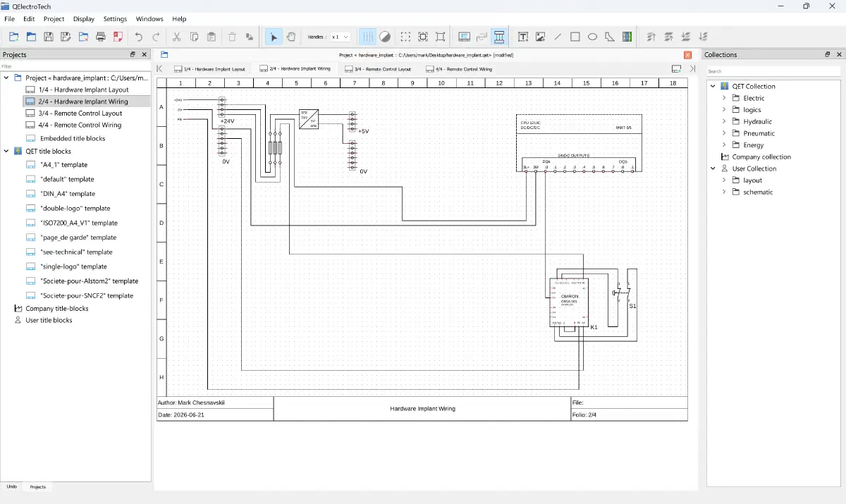Click the Export to PDF icon
This screenshot has height=504, width=846.
(x=118, y=37)
